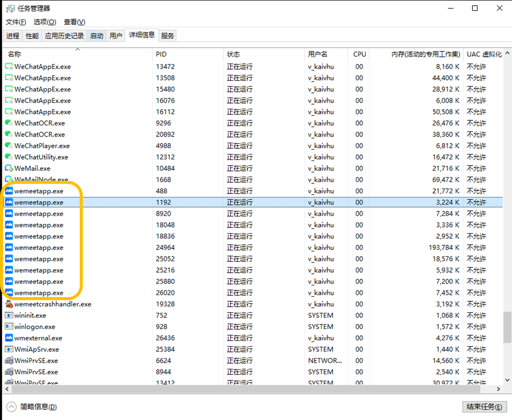Screen dimensions: 512x420
Task: Click the NETWOR... user name cell
Action: pos(325,361)
